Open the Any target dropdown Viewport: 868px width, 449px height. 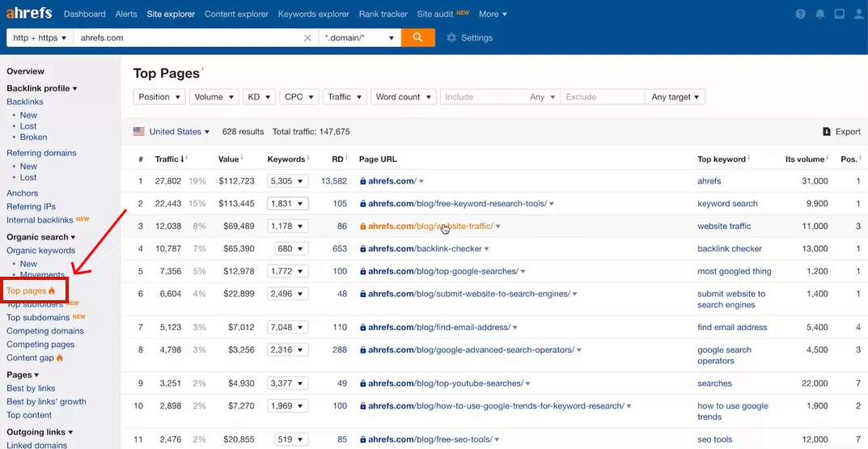(675, 97)
